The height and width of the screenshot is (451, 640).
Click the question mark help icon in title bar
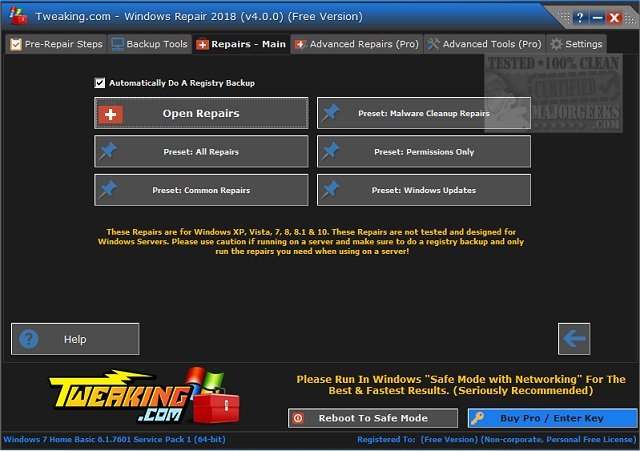click(x=580, y=18)
